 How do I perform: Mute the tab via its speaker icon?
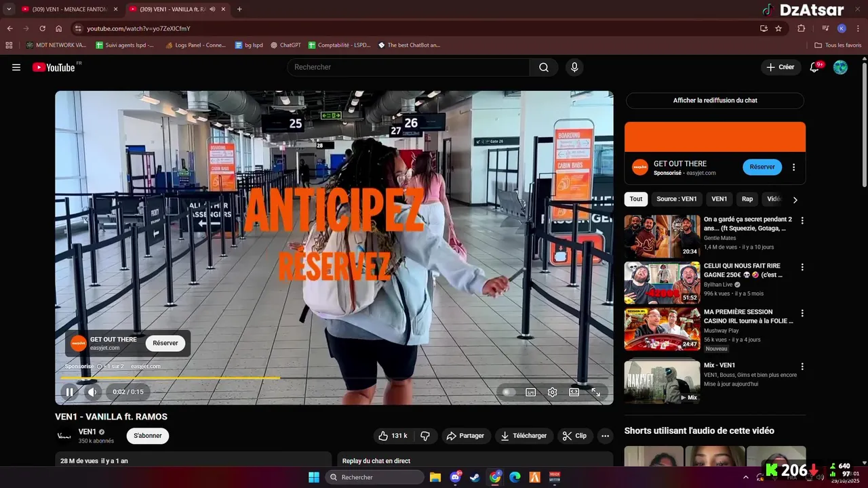212,9
